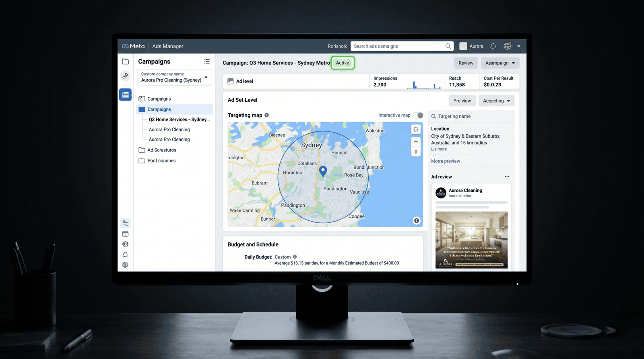Open the ad preview interior image
Image resolution: width=644 pixels, height=359 pixels.
471,240
